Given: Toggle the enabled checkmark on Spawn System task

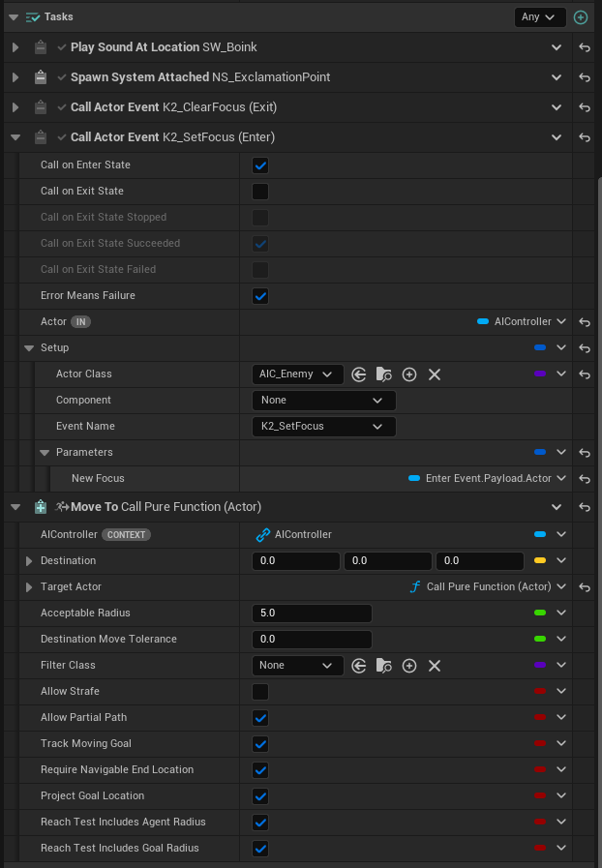Looking at the screenshot, I should coord(62,77).
